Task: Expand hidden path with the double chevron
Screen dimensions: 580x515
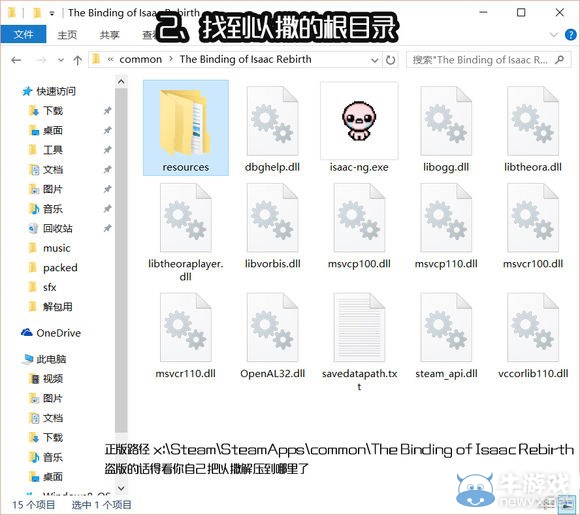Action: click(110, 59)
